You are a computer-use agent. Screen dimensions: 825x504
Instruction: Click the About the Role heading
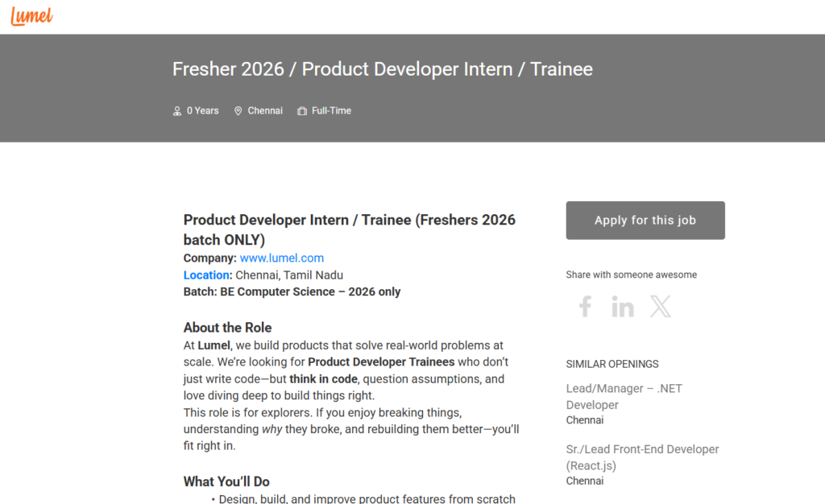[227, 327]
